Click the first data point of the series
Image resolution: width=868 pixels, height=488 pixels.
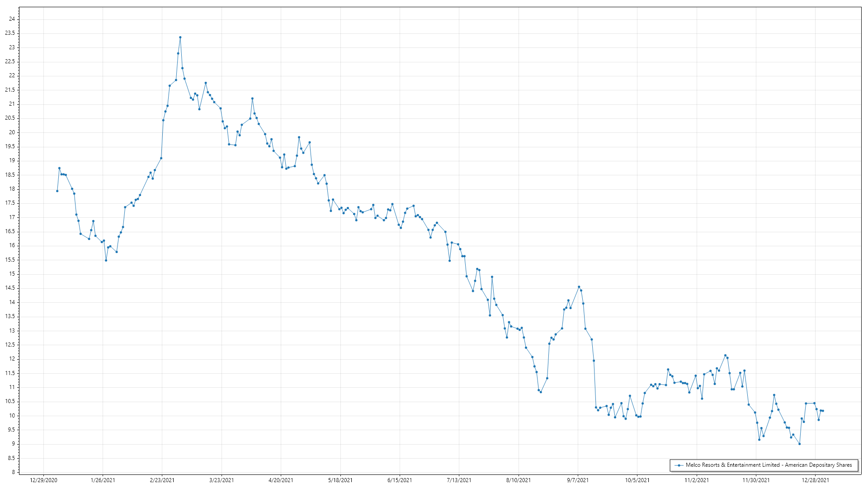(x=57, y=191)
